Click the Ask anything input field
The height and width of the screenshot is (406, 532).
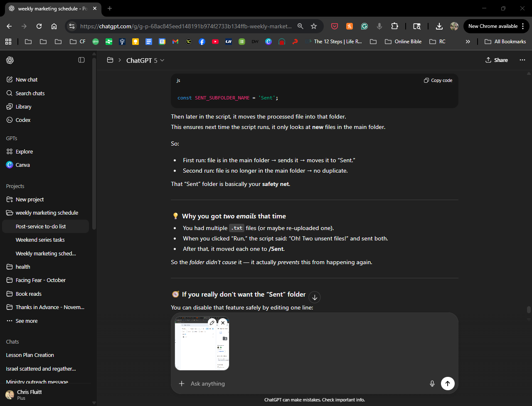tap(303, 384)
